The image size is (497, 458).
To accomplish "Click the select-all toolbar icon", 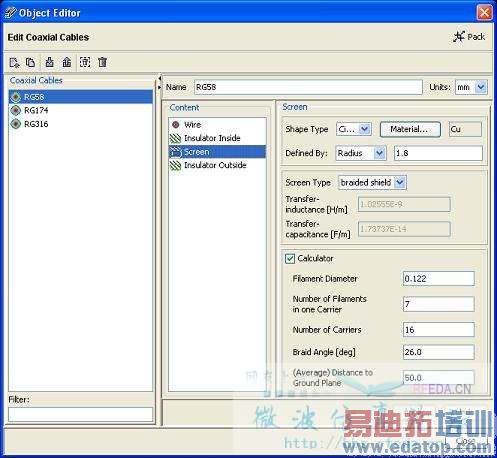I will [85, 62].
